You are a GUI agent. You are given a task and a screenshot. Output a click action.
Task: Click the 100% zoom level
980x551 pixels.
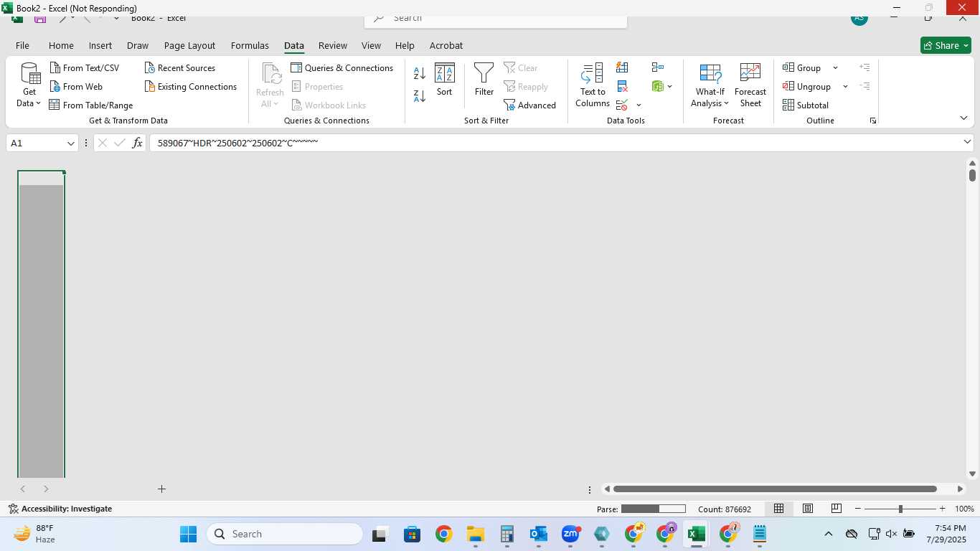[964, 509]
